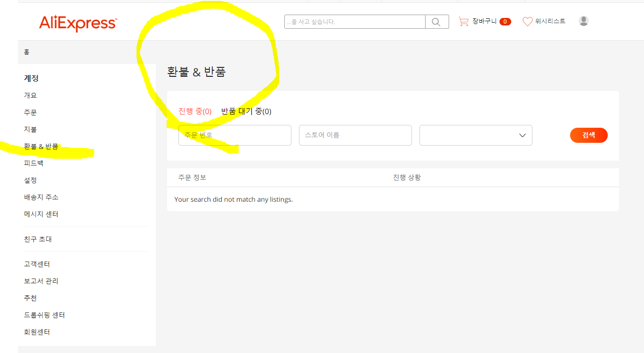Select the 진행 중(0) tab
This screenshot has height=353, width=644.
point(194,111)
